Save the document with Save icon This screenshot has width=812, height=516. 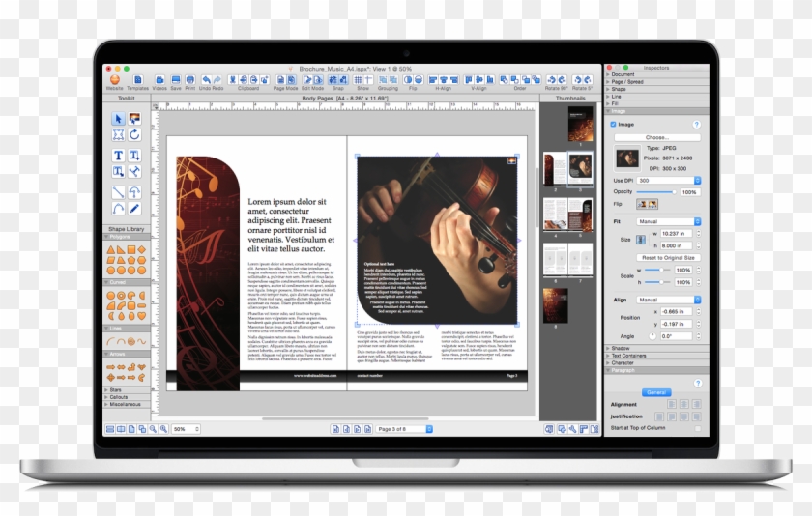coord(176,79)
